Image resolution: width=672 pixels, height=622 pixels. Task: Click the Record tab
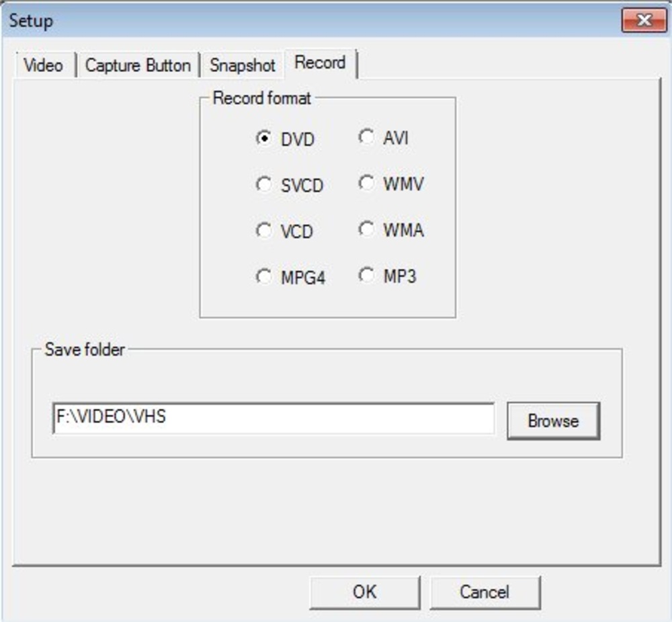pyautogui.click(x=320, y=63)
